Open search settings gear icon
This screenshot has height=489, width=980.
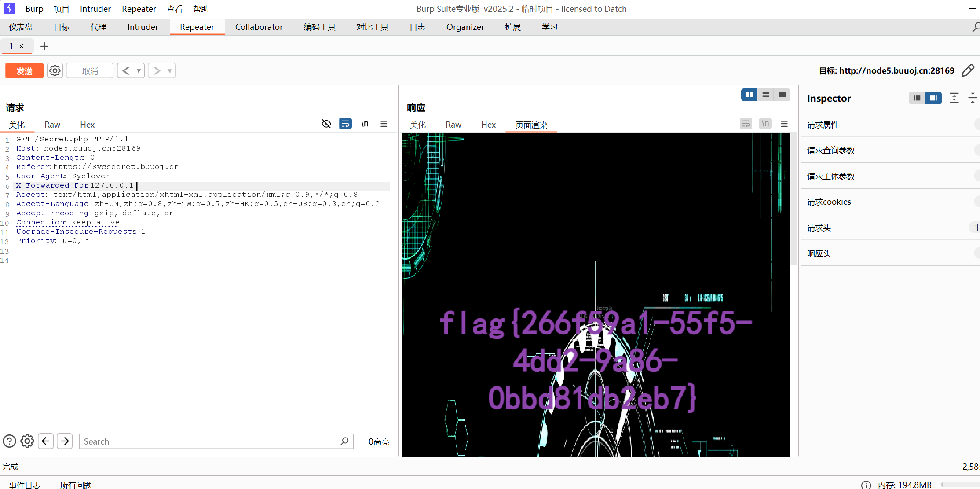27,441
